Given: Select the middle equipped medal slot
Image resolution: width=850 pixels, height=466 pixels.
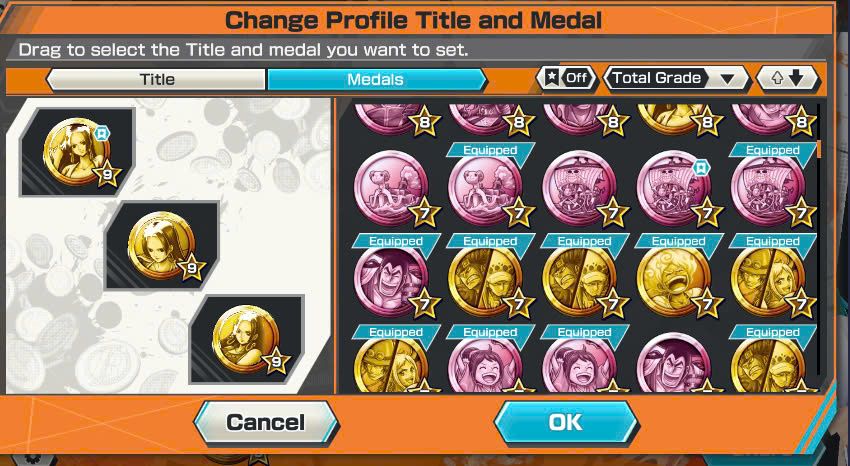Looking at the screenshot, I should pyautogui.click(x=162, y=245).
